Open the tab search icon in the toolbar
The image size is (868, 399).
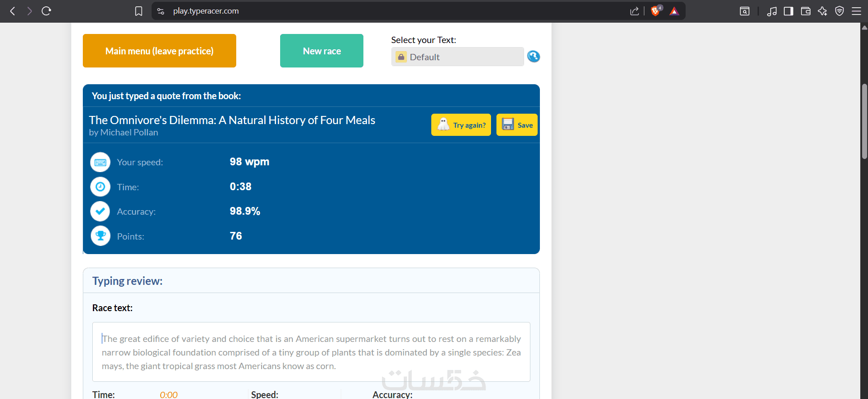point(744,11)
